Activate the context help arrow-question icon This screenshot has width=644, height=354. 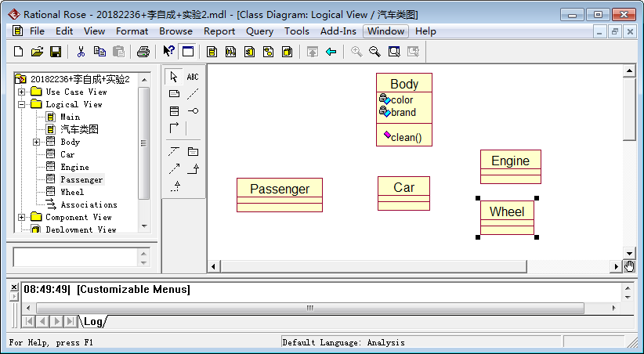tap(168, 52)
